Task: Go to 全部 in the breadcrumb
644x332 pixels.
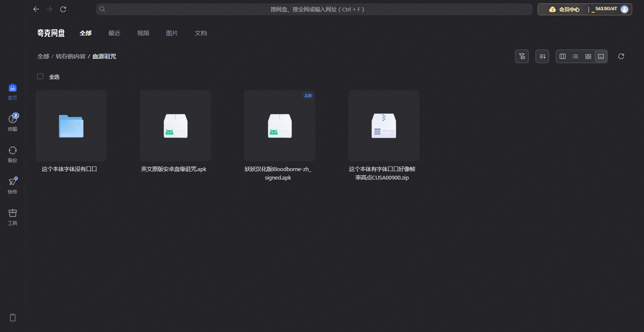Action: (43, 56)
